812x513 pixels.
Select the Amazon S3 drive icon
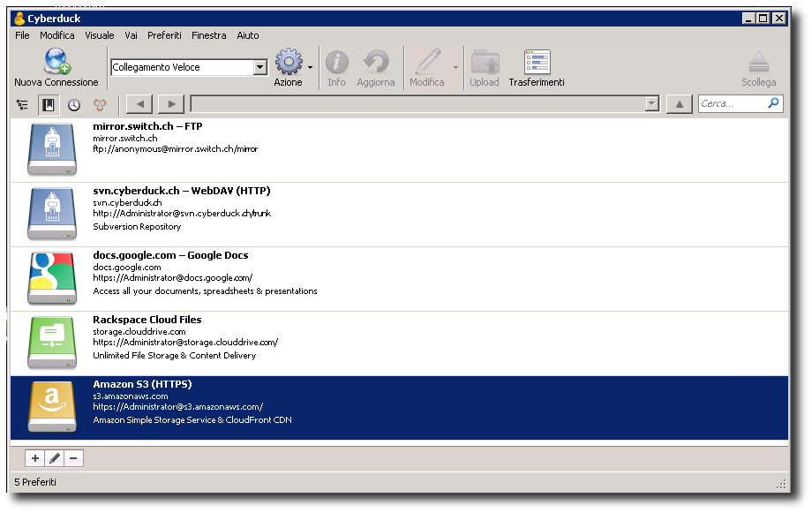[52, 407]
